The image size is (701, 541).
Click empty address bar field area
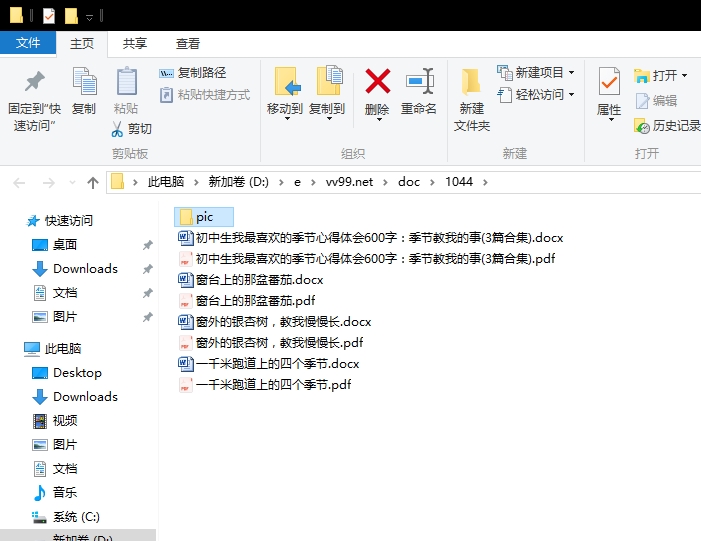(x=595, y=182)
